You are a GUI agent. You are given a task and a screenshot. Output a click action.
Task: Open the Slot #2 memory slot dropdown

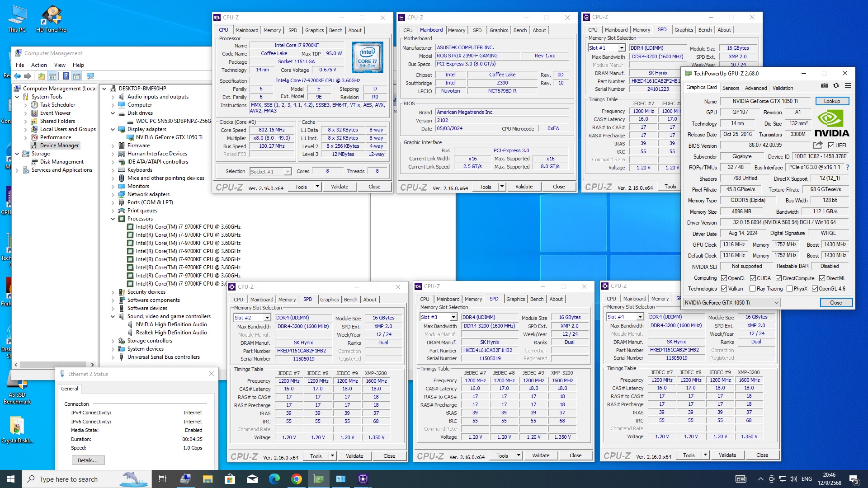coord(267,318)
